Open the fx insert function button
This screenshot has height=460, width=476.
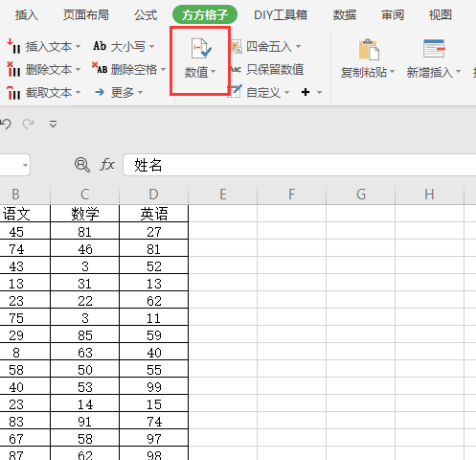pyautogui.click(x=107, y=165)
